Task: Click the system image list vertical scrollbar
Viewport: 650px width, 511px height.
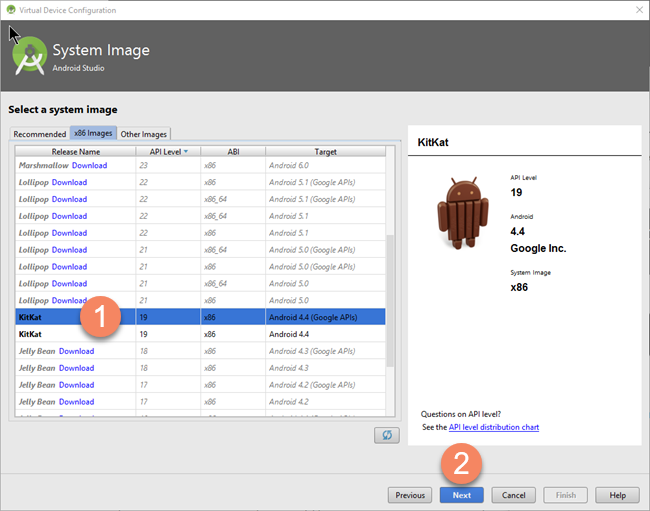Action: point(390,300)
